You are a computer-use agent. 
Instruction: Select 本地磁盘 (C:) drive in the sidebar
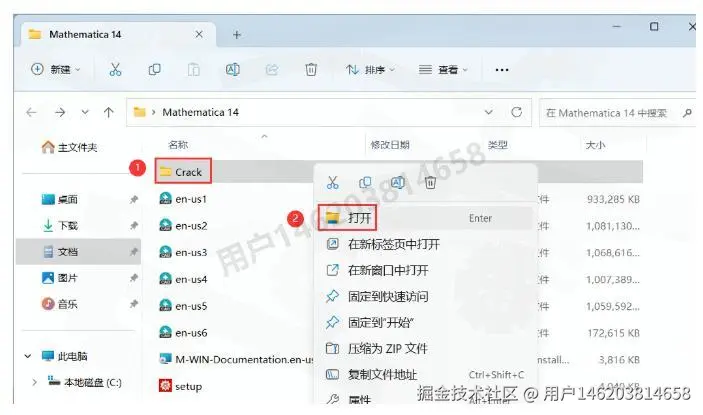tap(85, 382)
